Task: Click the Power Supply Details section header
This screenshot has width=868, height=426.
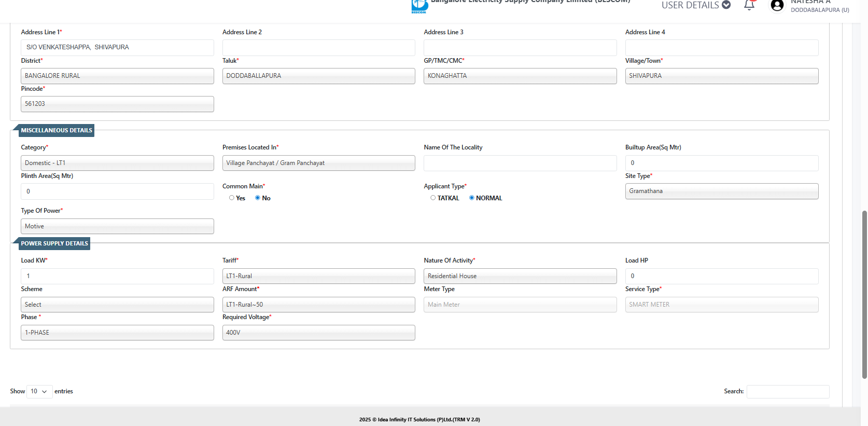Action: click(x=54, y=243)
